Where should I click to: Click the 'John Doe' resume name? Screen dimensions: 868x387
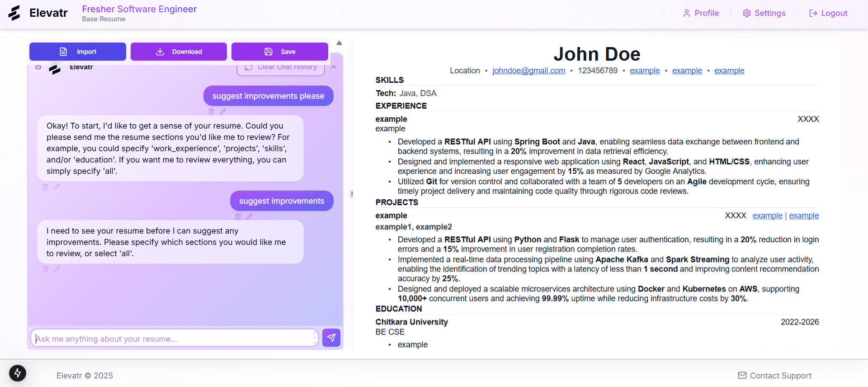[597, 54]
